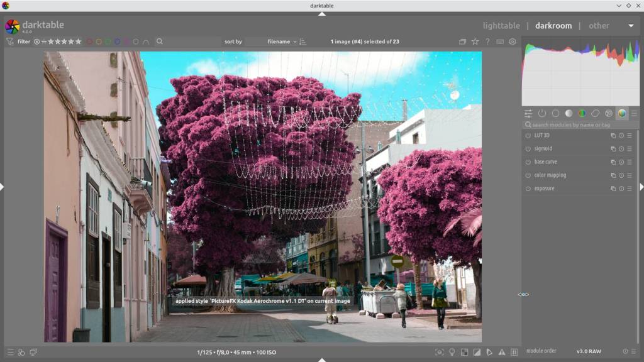Toggle image grouping icon
The height and width of the screenshot is (362, 644).
(462, 41)
